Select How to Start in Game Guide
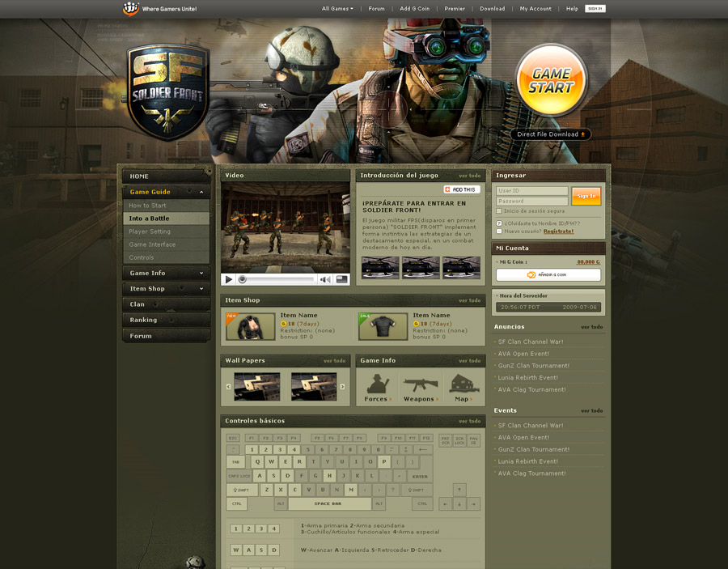The width and height of the screenshot is (728, 569). [x=166, y=206]
